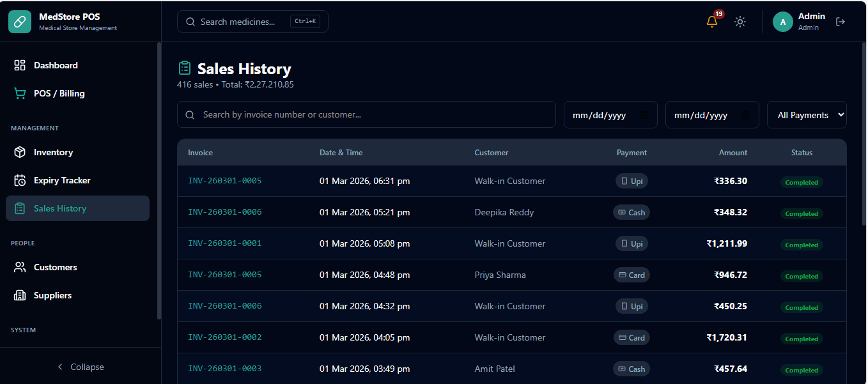Screen dimensions: 868x384
Task: Click the Customers people icon
Action: pyautogui.click(x=20, y=267)
